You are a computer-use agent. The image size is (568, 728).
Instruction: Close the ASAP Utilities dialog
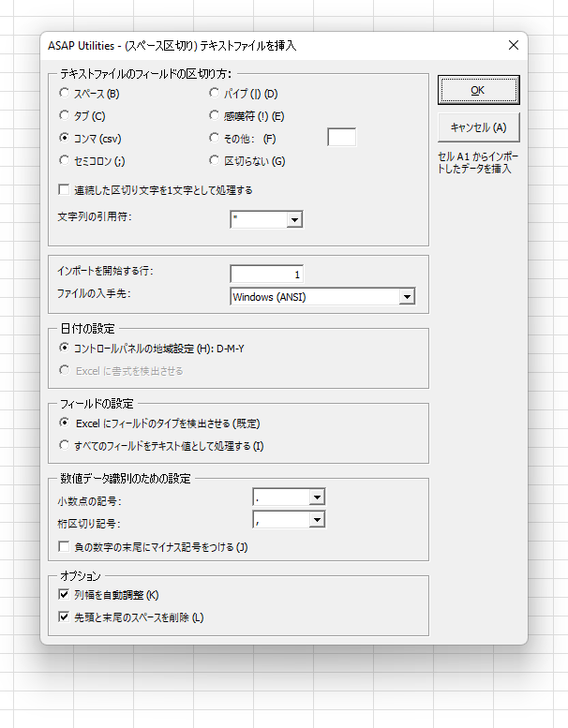(514, 45)
